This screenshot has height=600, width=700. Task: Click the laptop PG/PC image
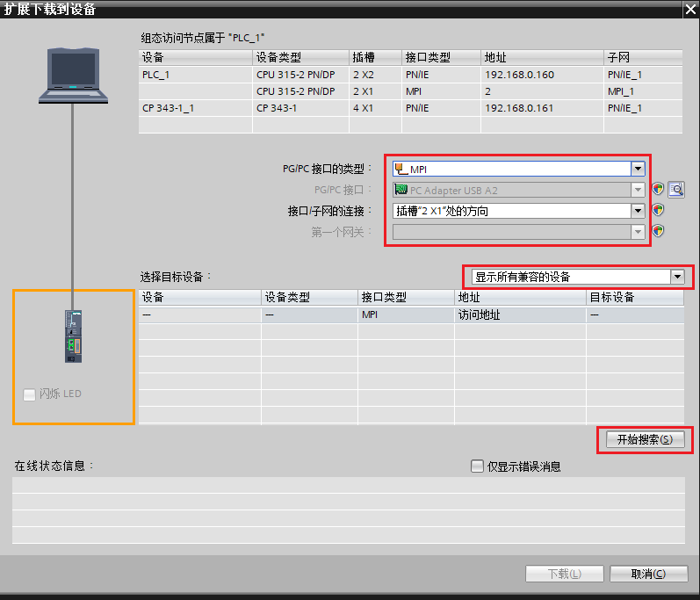click(73, 75)
